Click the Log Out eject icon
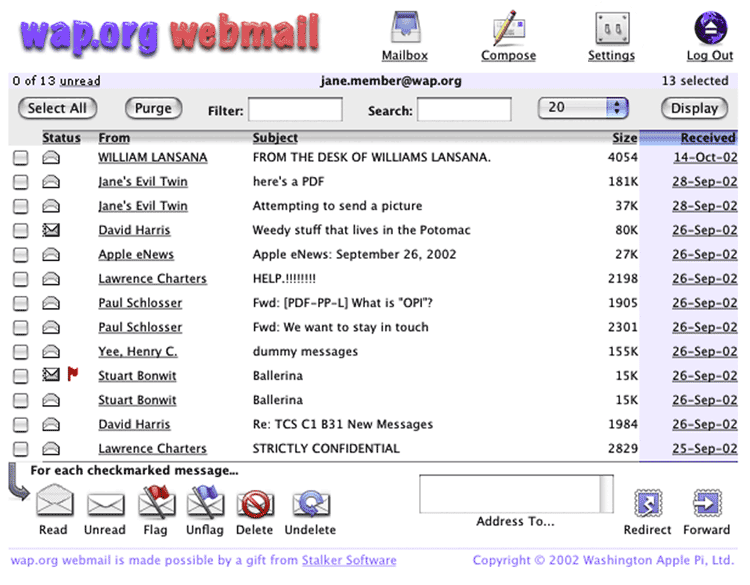The height and width of the screenshot is (585, 750). (711, 28)
